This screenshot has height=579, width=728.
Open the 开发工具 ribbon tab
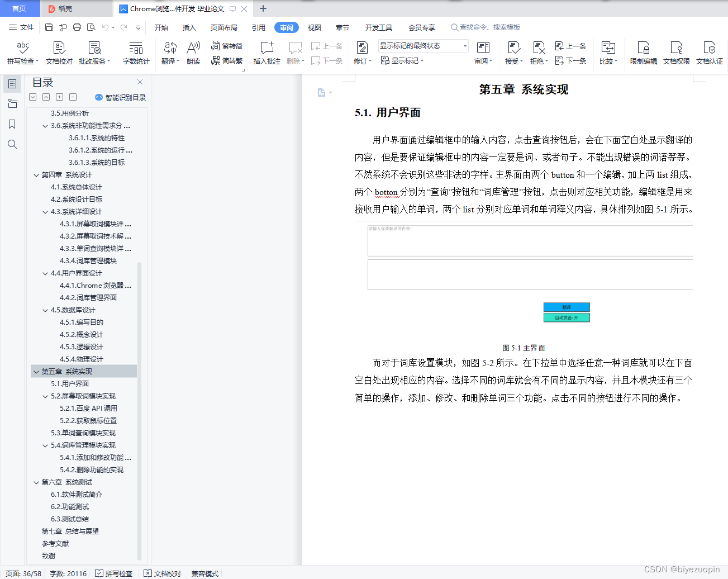pos(379,27)
